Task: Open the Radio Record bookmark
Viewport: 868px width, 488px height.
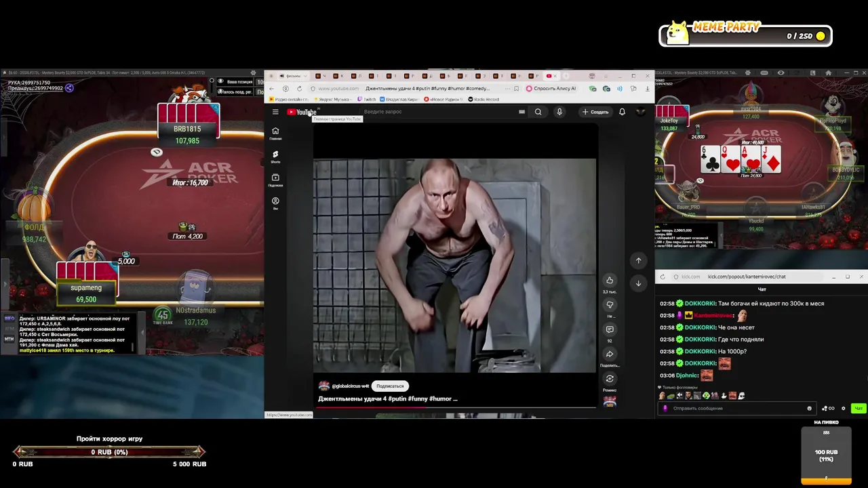Action: pyautogui.click(x=484, y=100)
